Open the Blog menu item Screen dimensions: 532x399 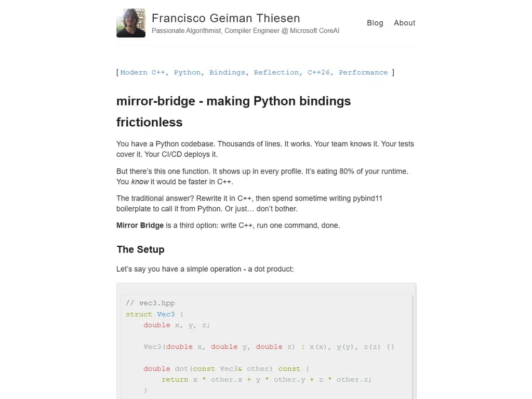(x=375, y=23)
